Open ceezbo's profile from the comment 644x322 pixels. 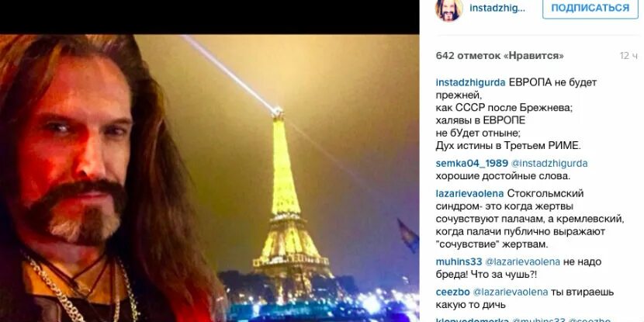click(452, 292)
